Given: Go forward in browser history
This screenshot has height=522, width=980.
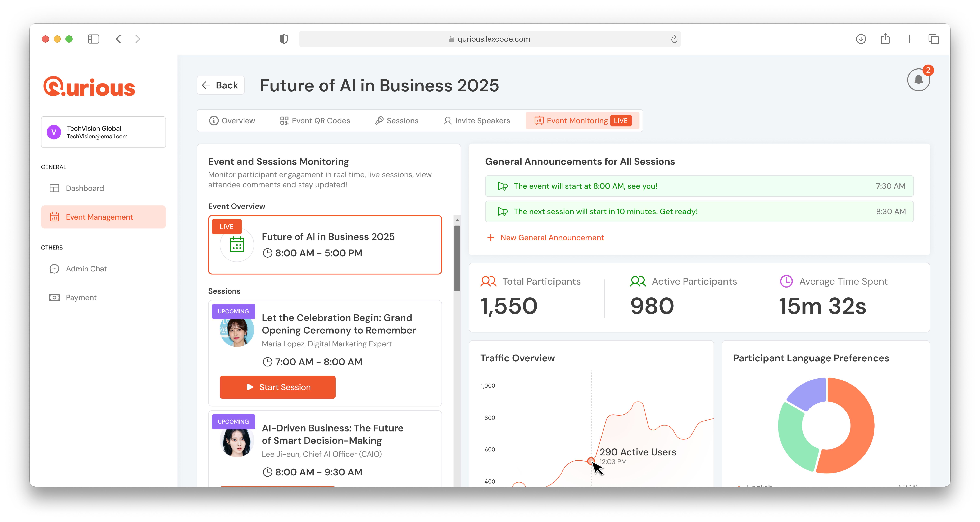Looking at the screenshot, I should [x=138, y=39].
